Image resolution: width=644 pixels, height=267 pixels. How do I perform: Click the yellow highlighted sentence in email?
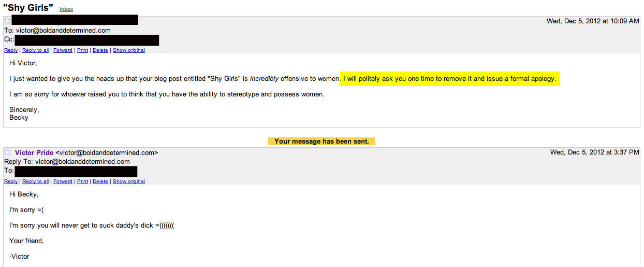pyautogui.click(x=449, y=79)
